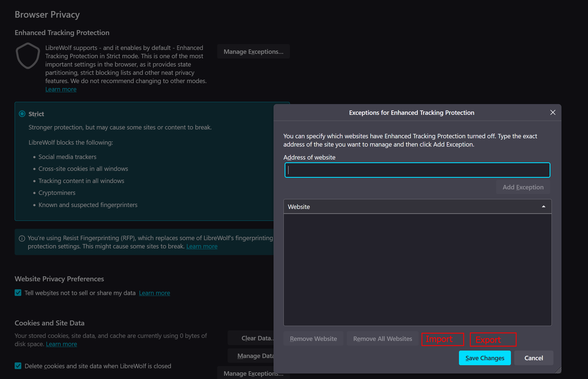Open Learn more link about cookies disk space
The width and height of the screenshot is (588, 379).
[x=61, y=344]
